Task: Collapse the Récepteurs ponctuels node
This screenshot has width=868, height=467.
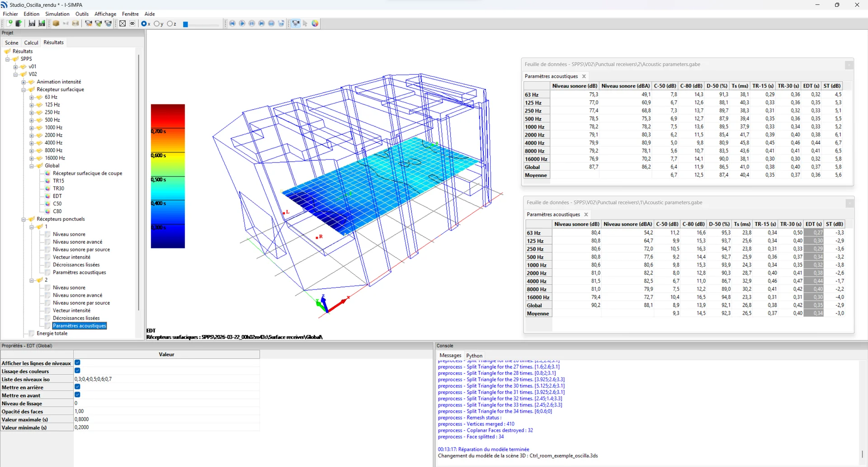Action: (24, 219)
